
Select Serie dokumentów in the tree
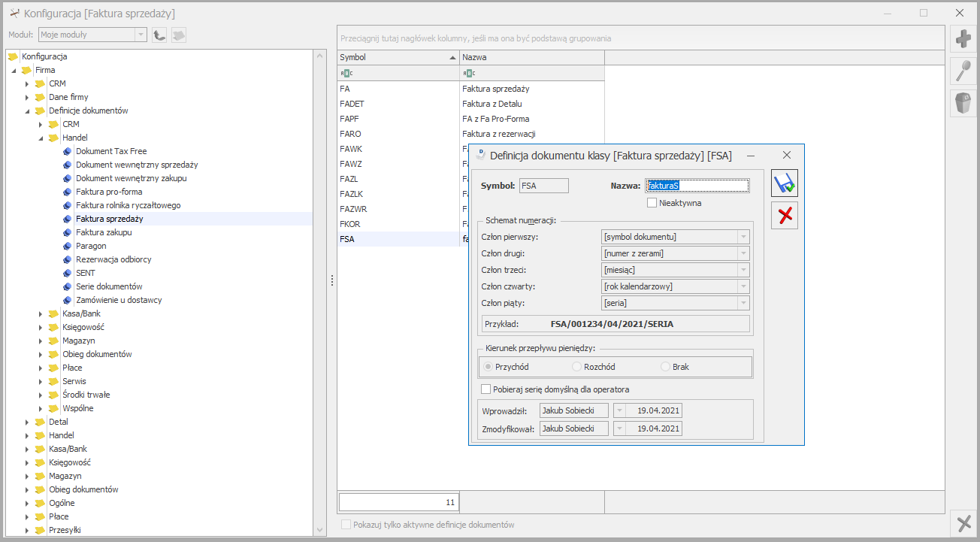point(109,286)
